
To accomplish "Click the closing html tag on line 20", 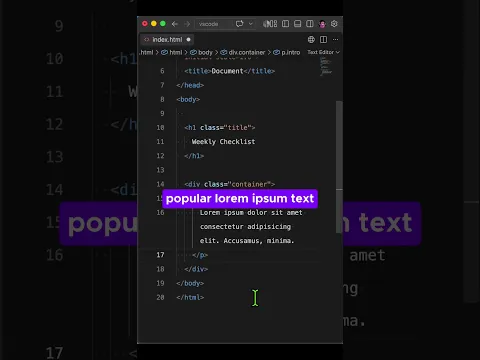I will tap(190, 297).
